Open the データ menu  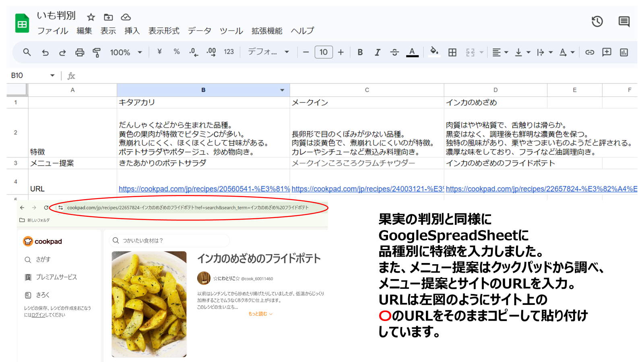[x=200, y=31]
